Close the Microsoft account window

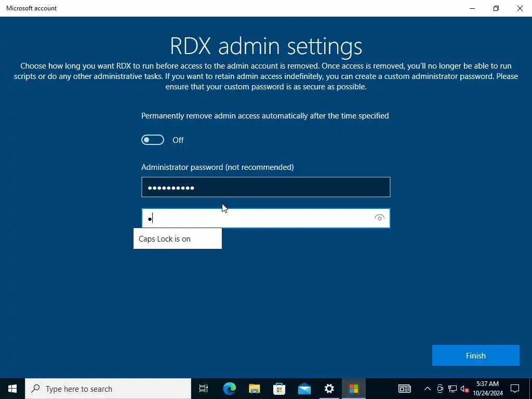pyautogui.click(x=520, y=8)
